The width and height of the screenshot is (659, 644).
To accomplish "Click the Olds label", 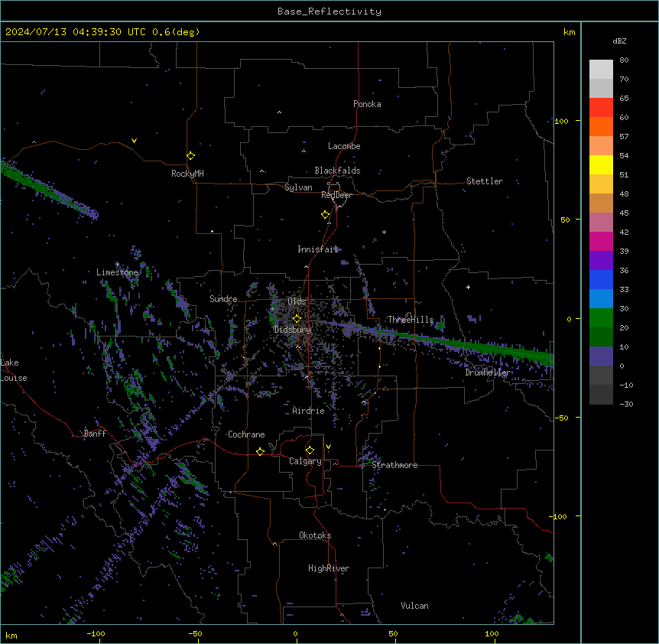I will pyautogui.click(x=297, y=301).
